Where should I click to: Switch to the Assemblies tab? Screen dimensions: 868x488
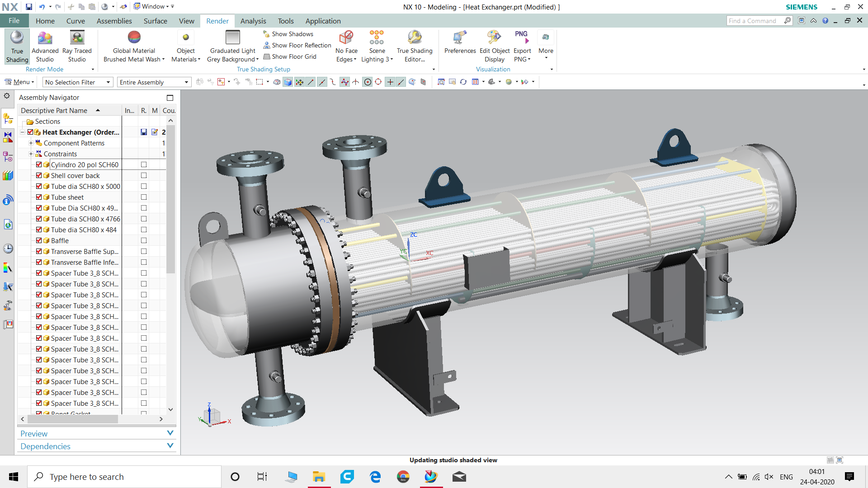pyautogui.click(x=114, y=21)
